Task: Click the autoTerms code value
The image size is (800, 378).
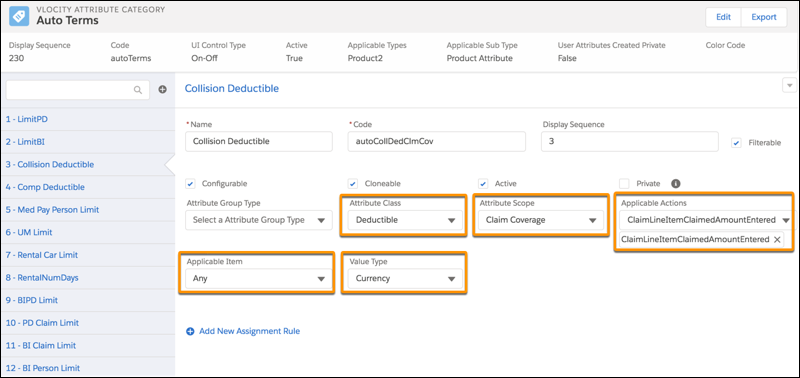Action: [x=131, y=58]
